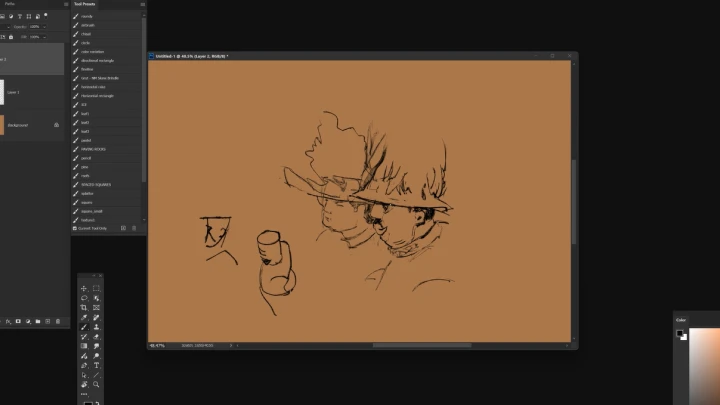
Task: Select the Untitled-1 document tab
Action: 192,56
